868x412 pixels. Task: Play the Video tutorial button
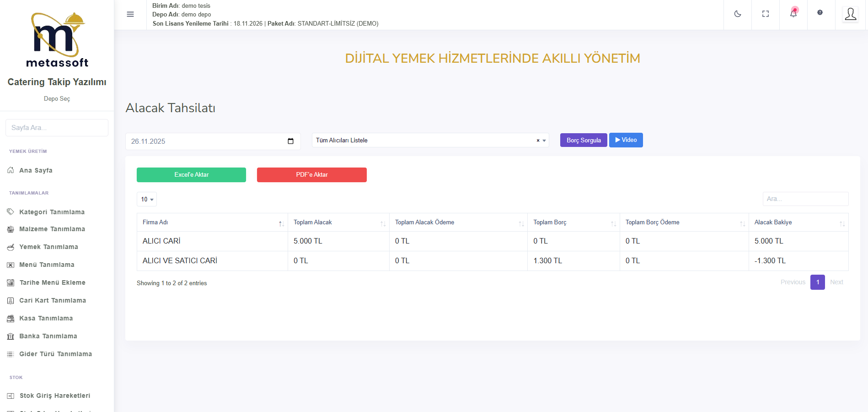[x=626, y=140]
